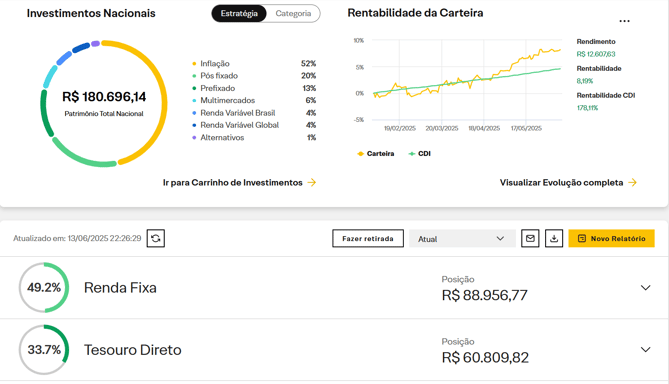Screen dimensions: 669x384
Task: Click the Tesouro Direto percentage ring
Action: click(44, 350)
